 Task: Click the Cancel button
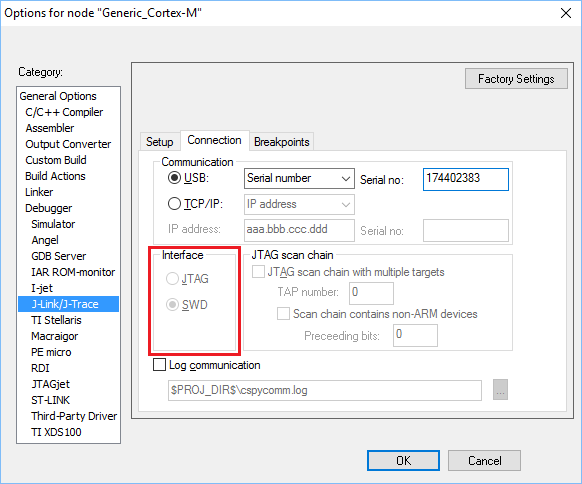(x=484, y=461)
